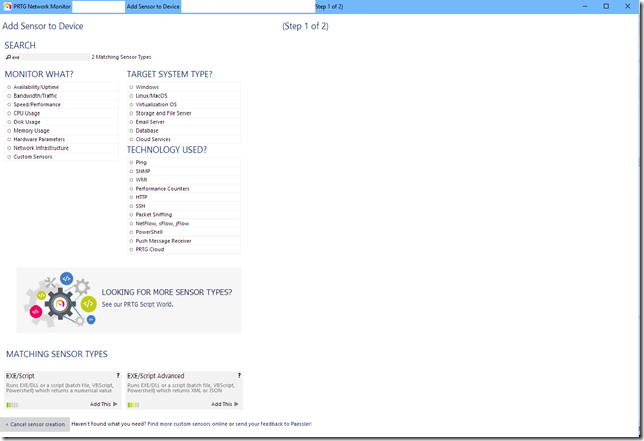This screenshot has width=644, height=441.
Task: Open See our PRTG Script World link
Action: point(137,304)
